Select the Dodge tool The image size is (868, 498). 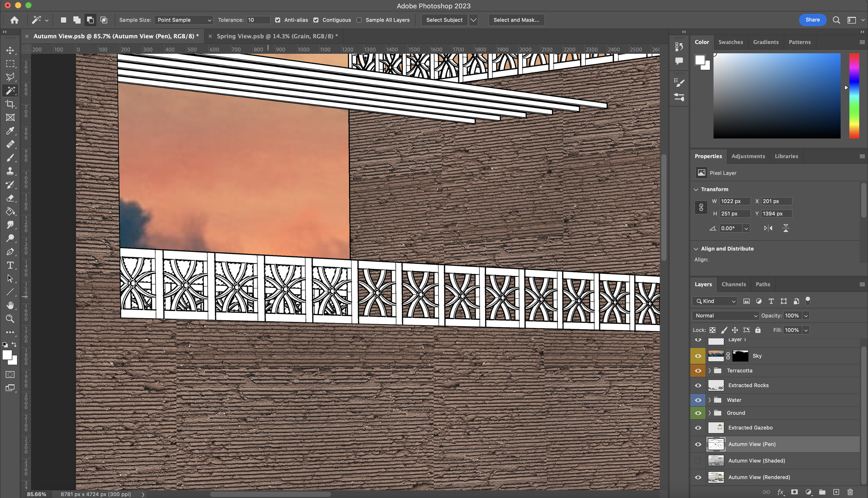pos(10,238)
